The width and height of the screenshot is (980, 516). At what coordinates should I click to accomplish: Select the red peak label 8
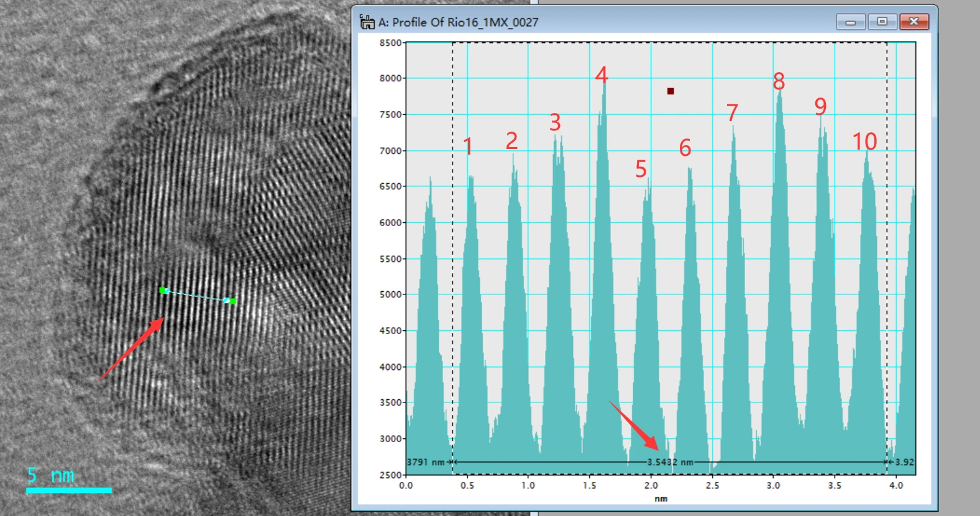[x=779, y=81]
